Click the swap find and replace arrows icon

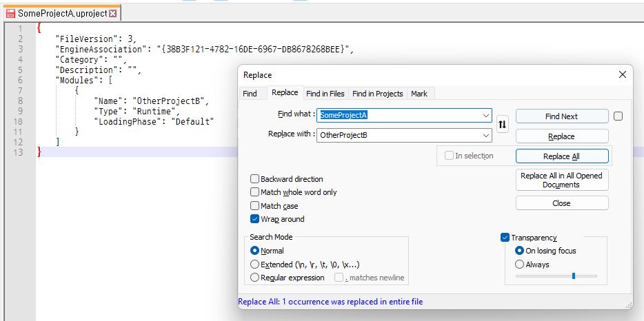(503, 125)
